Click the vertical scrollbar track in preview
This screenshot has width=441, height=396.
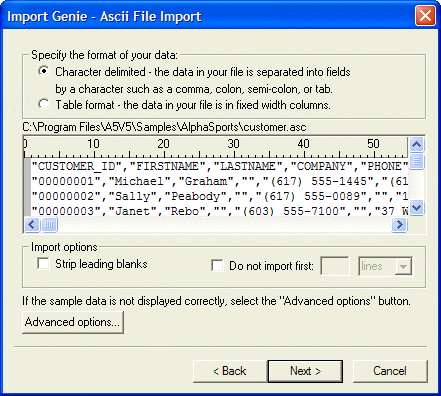[x=416, y=185]
